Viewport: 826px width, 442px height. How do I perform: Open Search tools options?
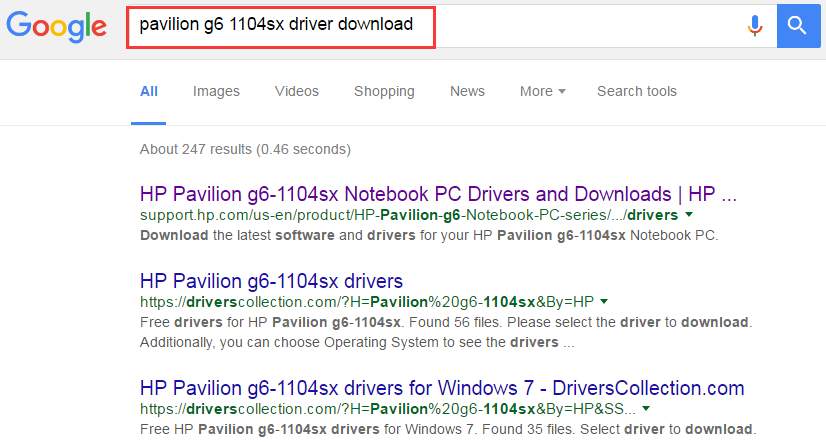[637, 92]
